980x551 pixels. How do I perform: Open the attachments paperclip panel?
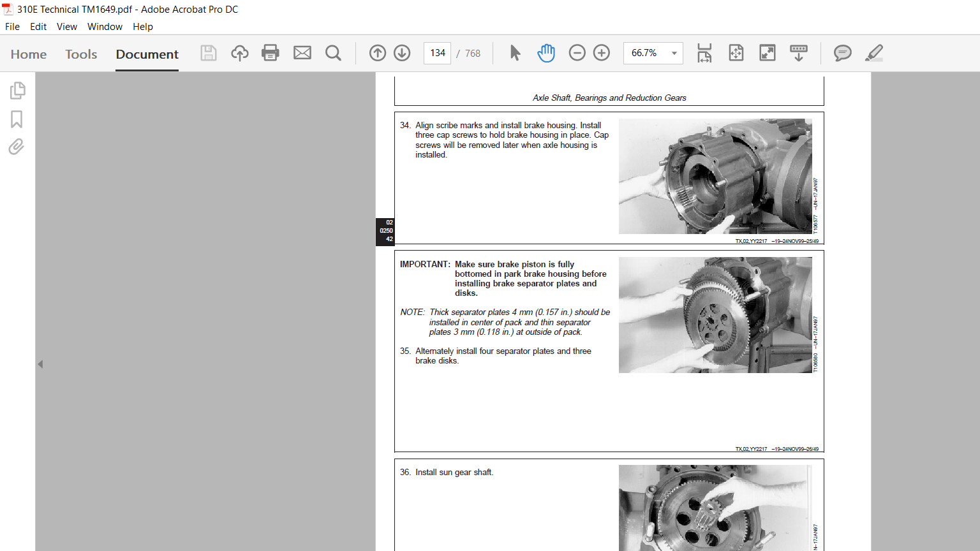point(16,147)
